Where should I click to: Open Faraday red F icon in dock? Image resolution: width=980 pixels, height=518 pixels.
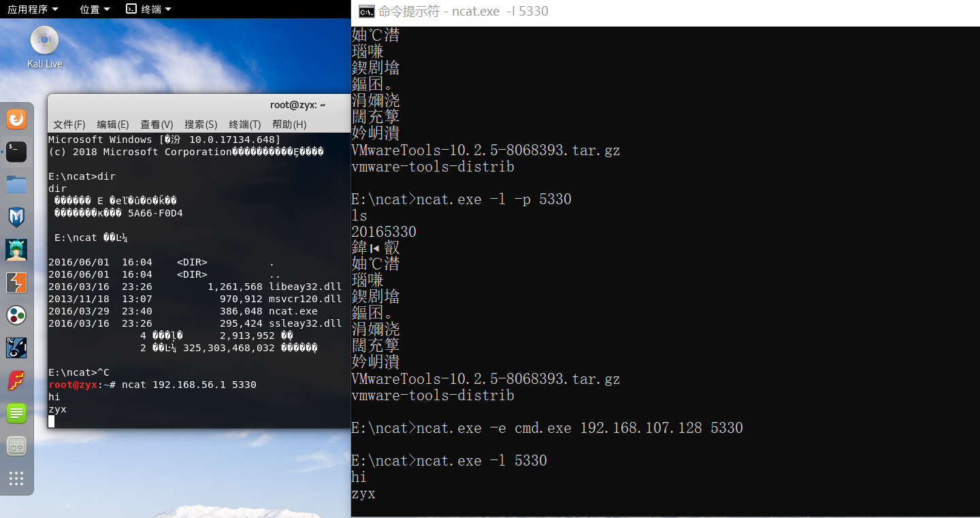click(x=16, y=381)
